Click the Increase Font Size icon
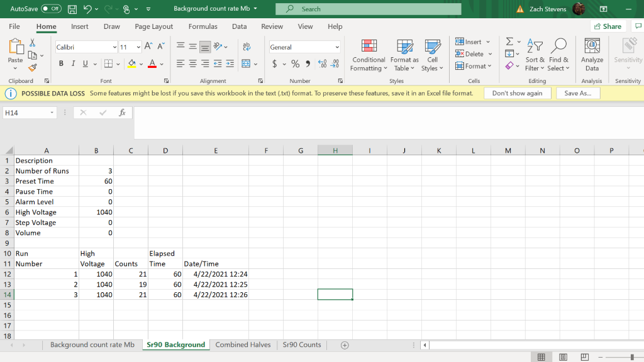The height and width of the screenshot is (362, 644). coord(148,47)
